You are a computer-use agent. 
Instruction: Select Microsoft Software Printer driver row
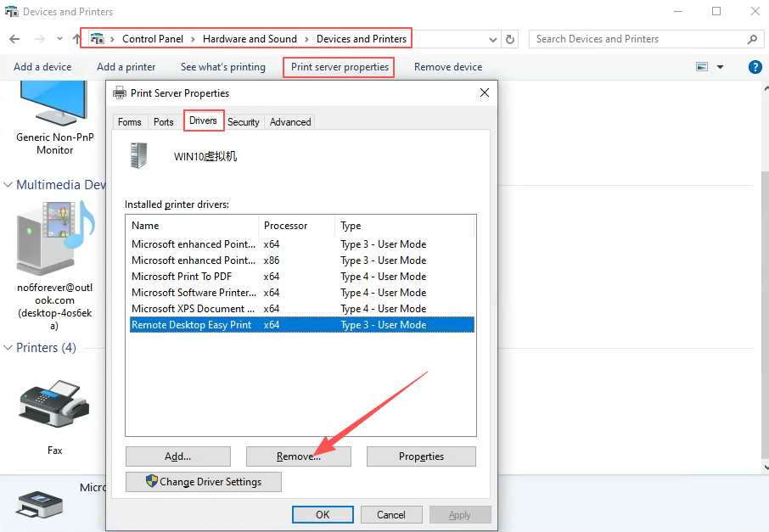(x=301, y=293)
